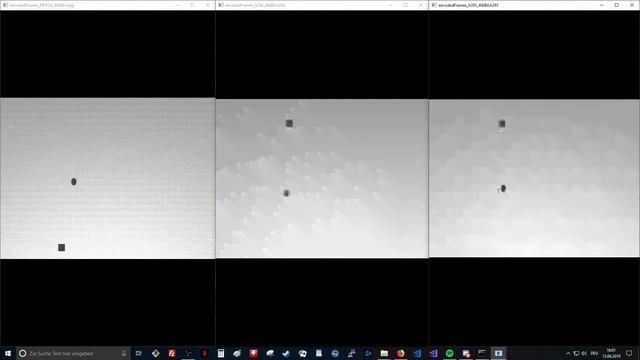Launch the red Flash icon app in taskbar

coord(253,353)
